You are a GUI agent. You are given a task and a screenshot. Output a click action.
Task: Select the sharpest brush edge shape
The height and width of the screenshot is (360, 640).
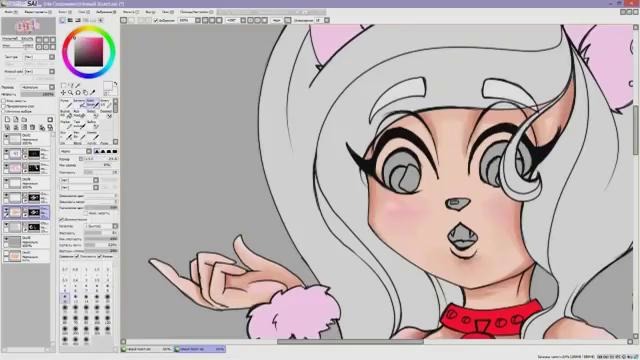pyautogui.click(x=115, y=151)
